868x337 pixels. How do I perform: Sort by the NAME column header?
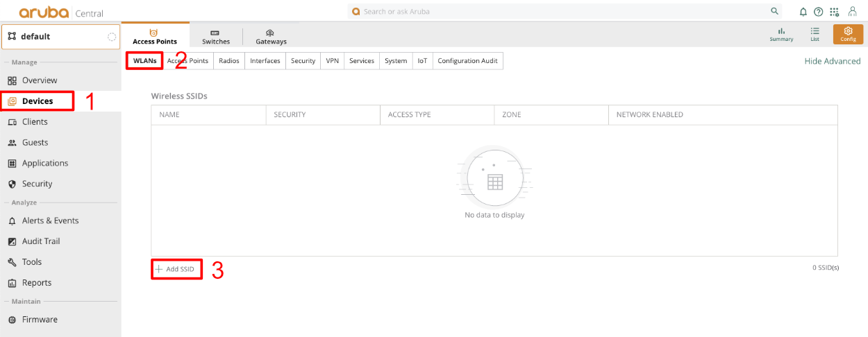(x=170, y=115)
